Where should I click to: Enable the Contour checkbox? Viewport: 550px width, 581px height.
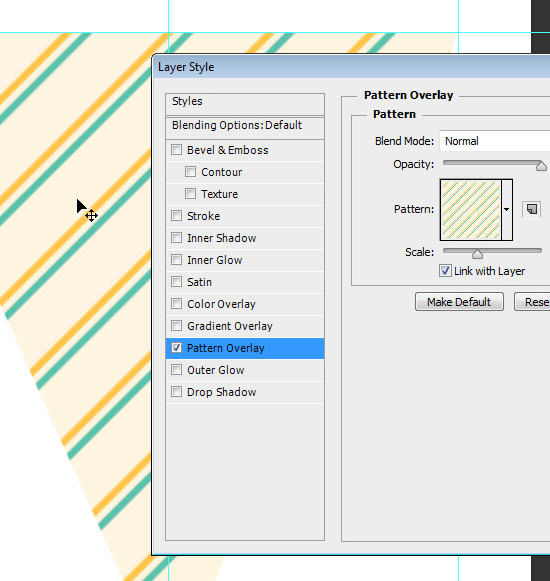[190, 172]
